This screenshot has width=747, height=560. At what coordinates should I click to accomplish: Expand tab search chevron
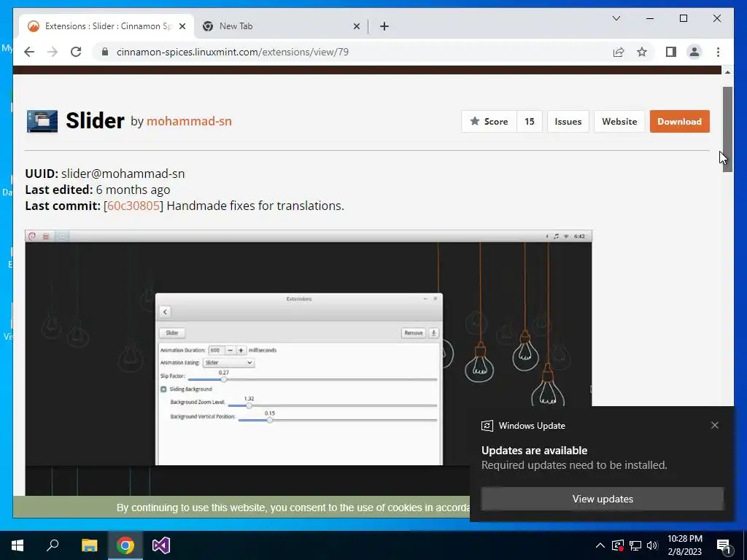(616, 18)
